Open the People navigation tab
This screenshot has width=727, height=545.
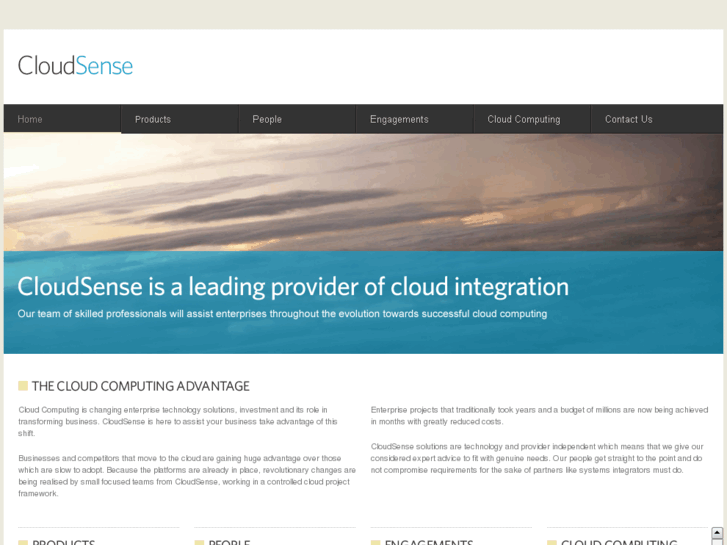(297, 119)
